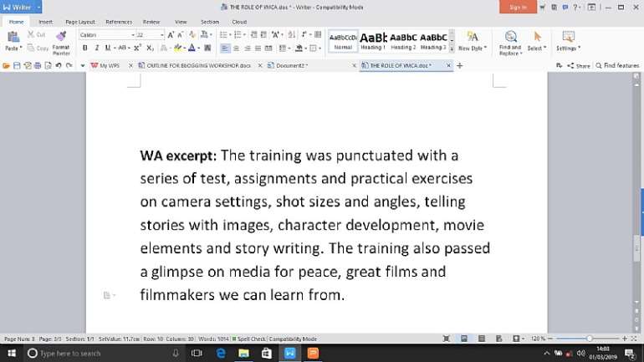Open Settings in the ribbon
The width and height of the screenshot is (644, 362).
pyautogui.click(x=569, y=41)
